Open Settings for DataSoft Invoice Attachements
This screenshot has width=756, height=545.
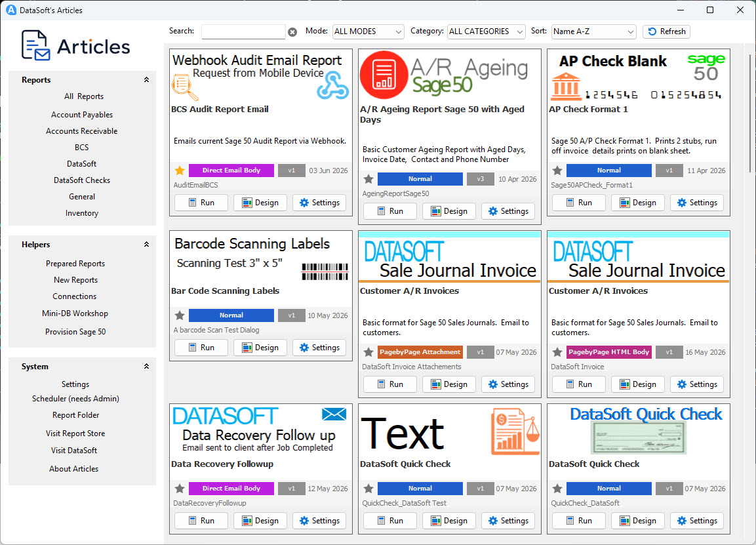click(508, 384)
